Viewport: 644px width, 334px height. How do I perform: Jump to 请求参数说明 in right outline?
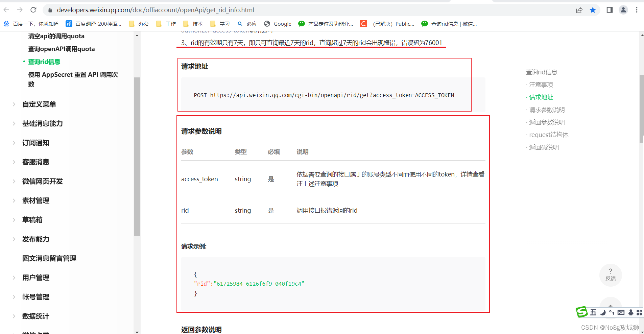coord(547,110)
